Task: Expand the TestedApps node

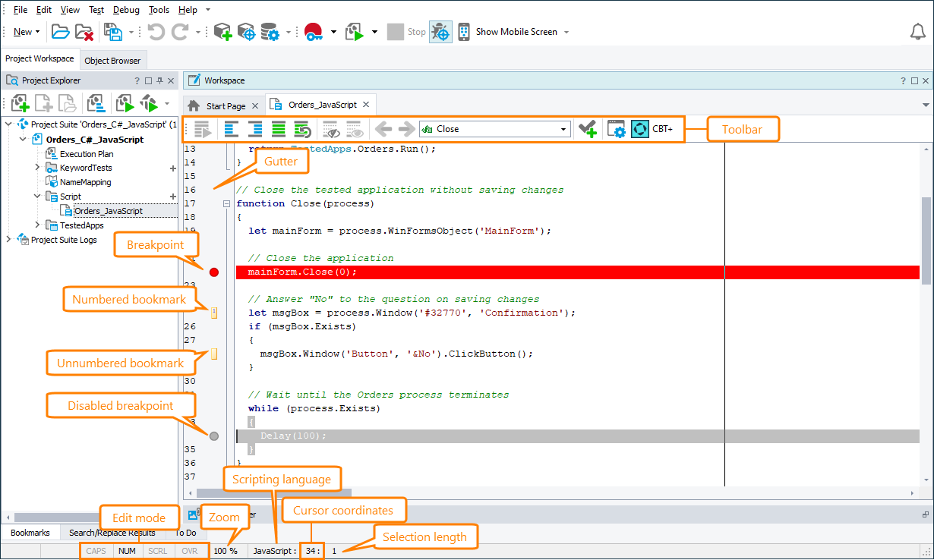Action: pos(37,225)
